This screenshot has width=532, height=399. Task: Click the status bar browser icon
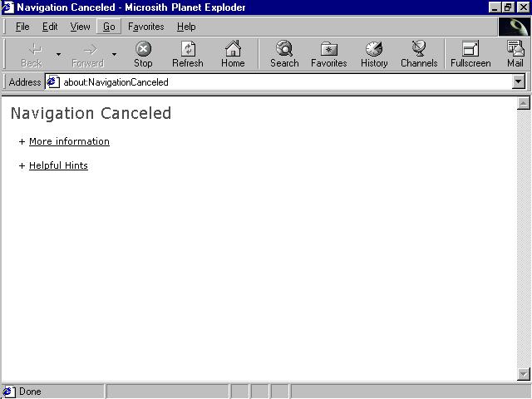point(8,392)
